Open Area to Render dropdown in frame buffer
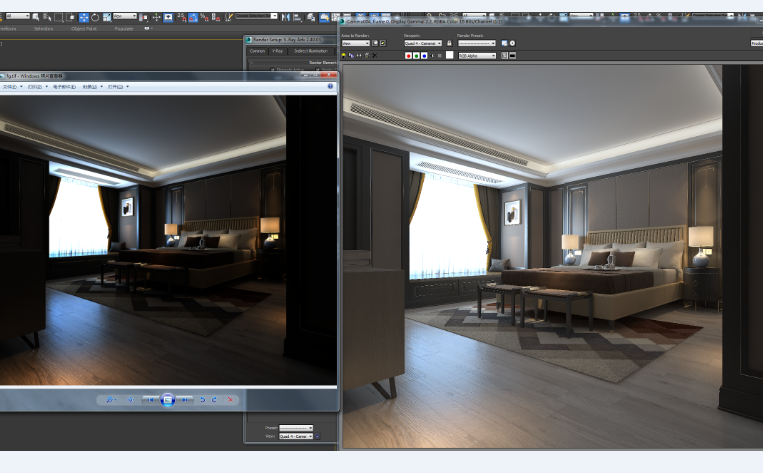763x473 pixels. coord(356,43)
